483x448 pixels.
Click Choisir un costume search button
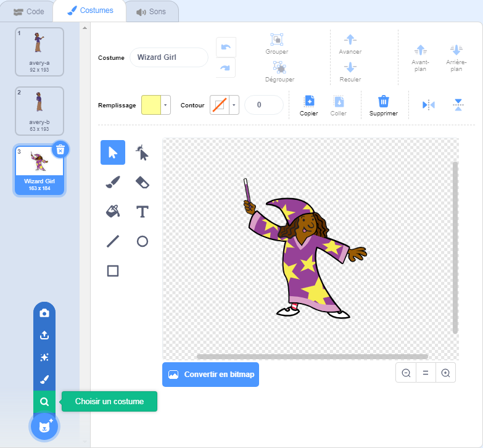pos(44,402)
